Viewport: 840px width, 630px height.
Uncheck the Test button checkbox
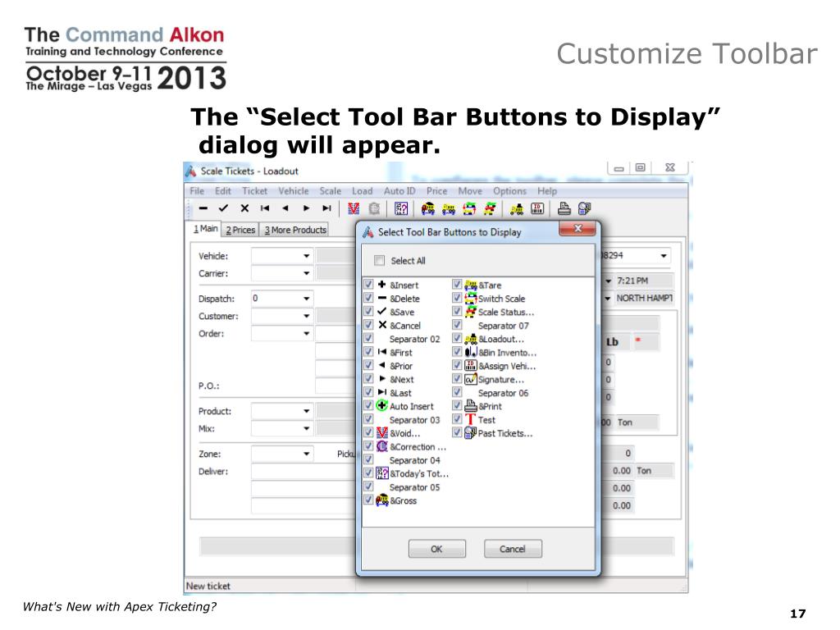pyautogui.click(x=457, y=419)
